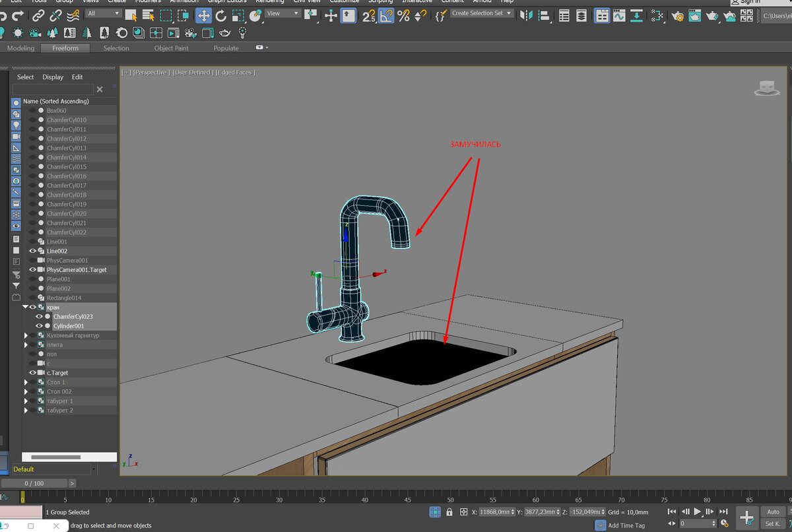Select the Link tool in the toolbar
Screen dimensions: 792x532
(x=38, y=15)
